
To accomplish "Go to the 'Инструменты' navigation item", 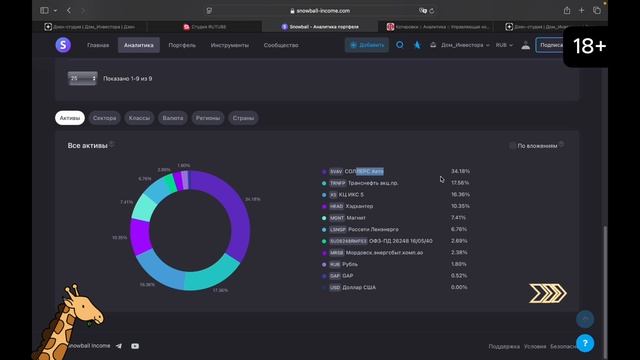I will (230, 45).
